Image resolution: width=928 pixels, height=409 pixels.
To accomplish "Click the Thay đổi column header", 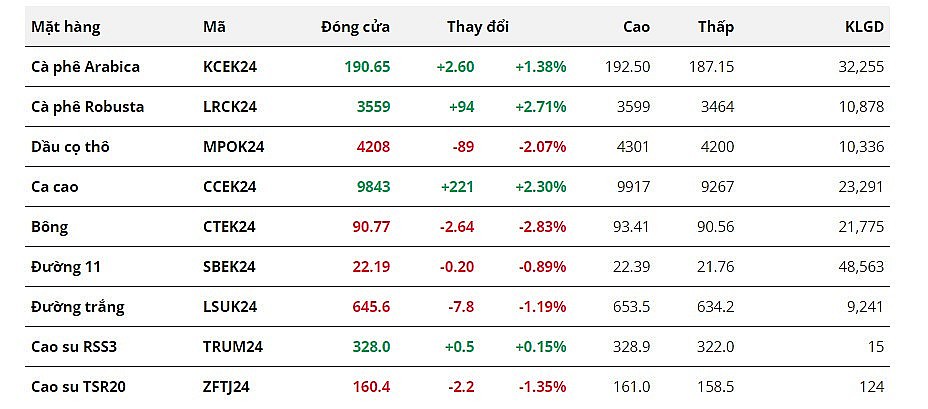I will (477, 27).
